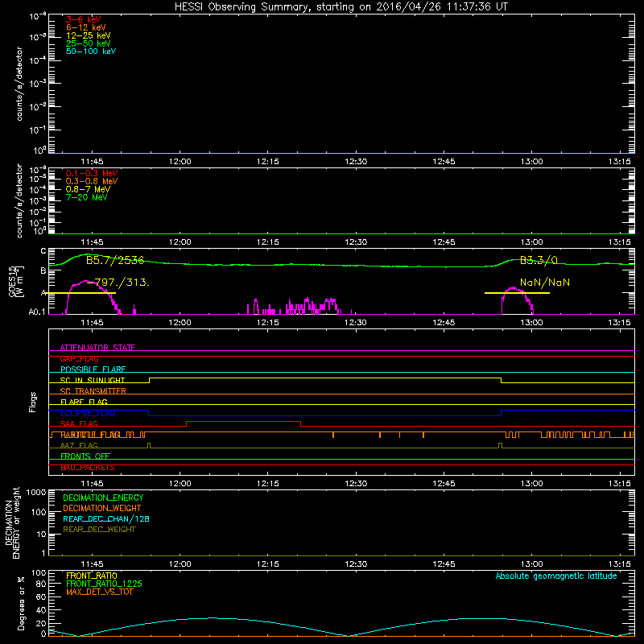Click the BAD_PACKETS flag label
This screenshot has height=644, width=644.
88,468
